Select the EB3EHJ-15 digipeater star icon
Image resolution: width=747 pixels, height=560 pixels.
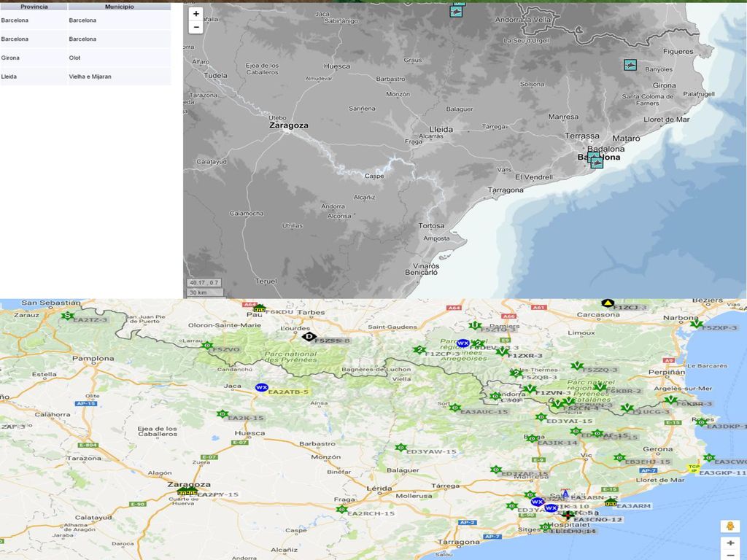(x=619, y=458)
